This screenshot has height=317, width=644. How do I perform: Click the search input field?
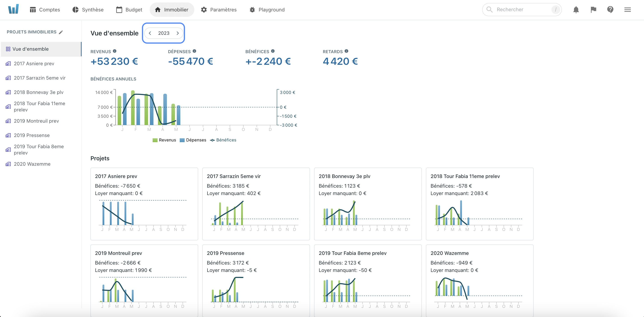(x=521, y=9)
